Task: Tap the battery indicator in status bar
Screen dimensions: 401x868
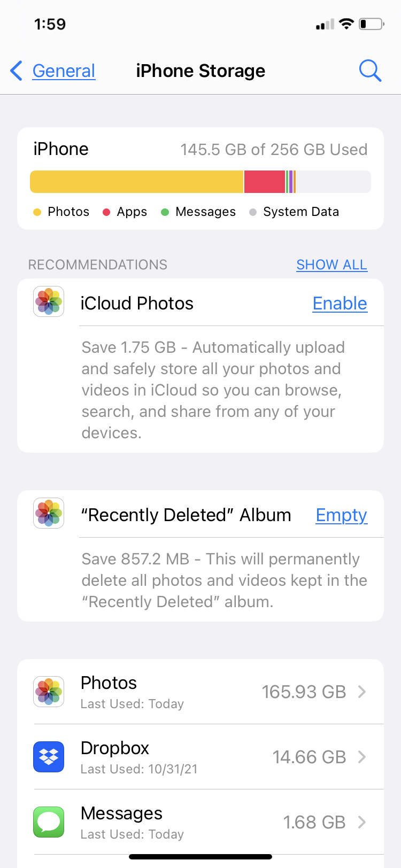Action: [x=372, y=24]
